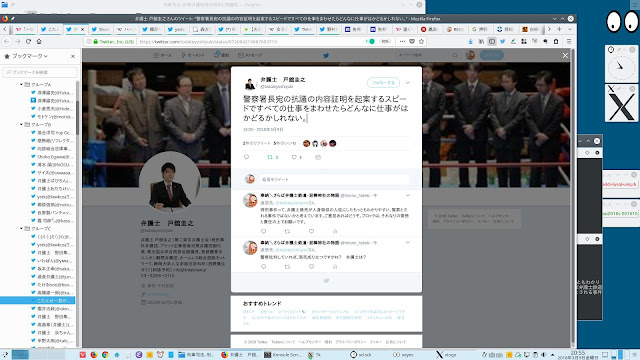Switch to the first Yahoo tab
This screenshot has width=640, height=360.
pos(25,29)
